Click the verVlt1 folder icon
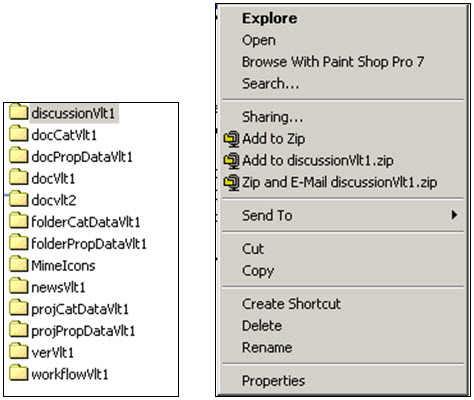The height and width of the screenshot is (400, 474). coord(18,351)
